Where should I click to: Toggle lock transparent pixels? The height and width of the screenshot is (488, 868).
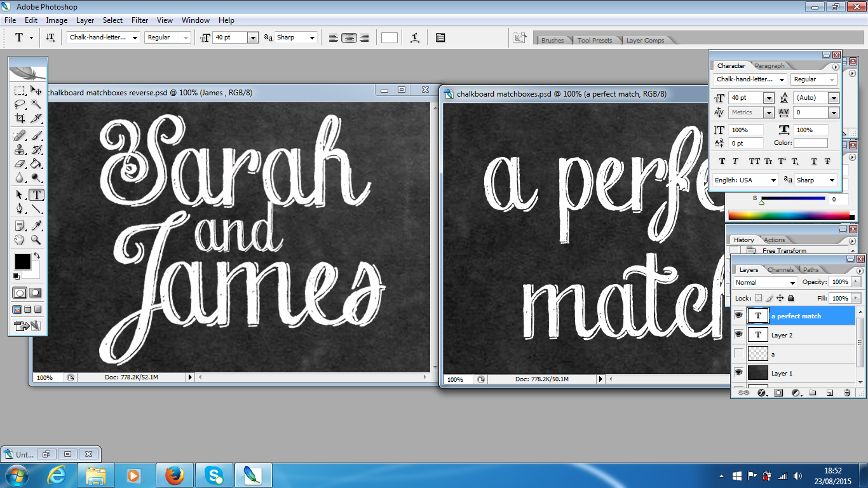pyautogui.click(x=758, y=298)
